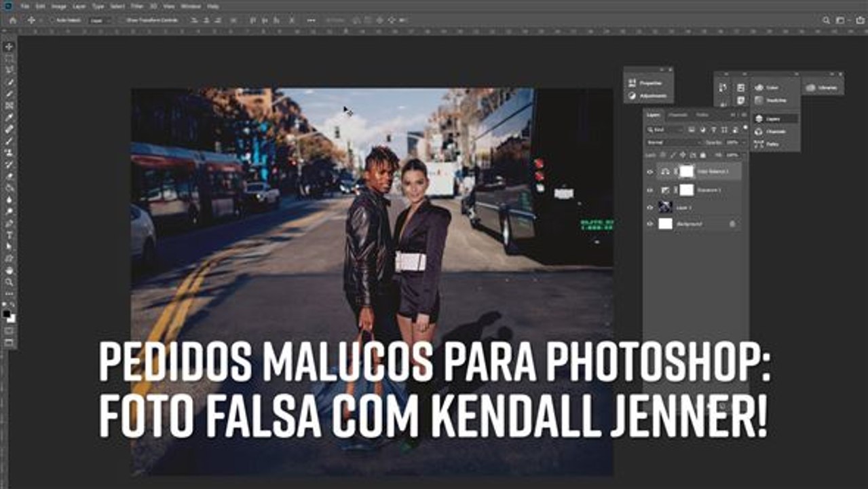Hide the Color Balance 1 layer

click(650, 172)
